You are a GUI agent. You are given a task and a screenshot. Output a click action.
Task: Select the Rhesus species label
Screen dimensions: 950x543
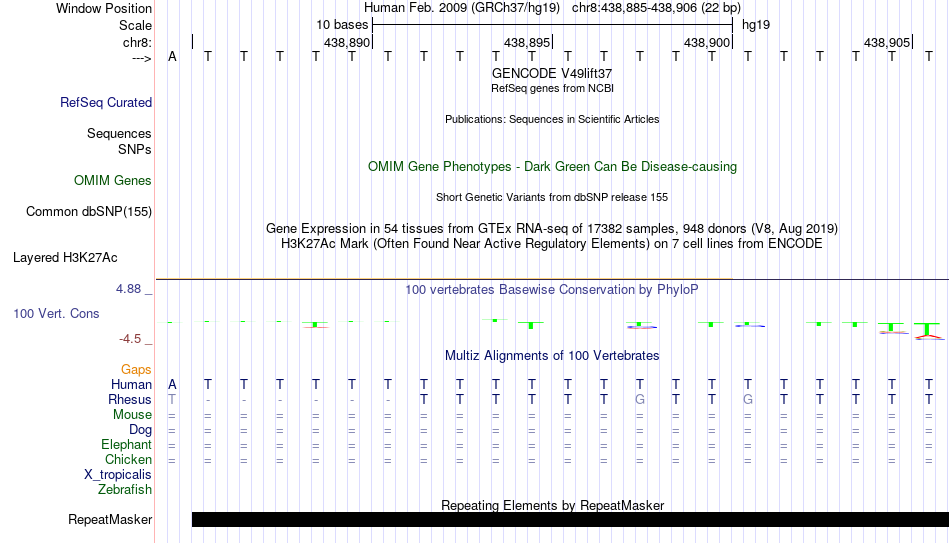pos(130,400)
